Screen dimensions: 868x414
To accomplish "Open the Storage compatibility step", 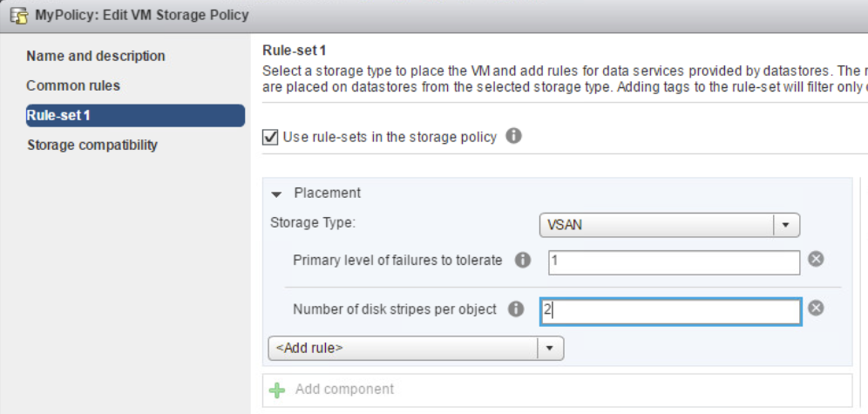I will (x=92, y=145).
